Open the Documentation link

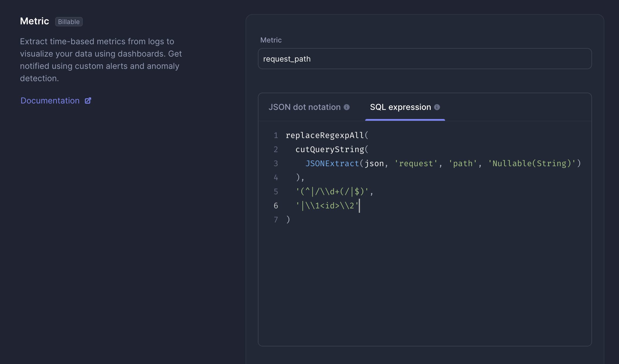point(50,101)
